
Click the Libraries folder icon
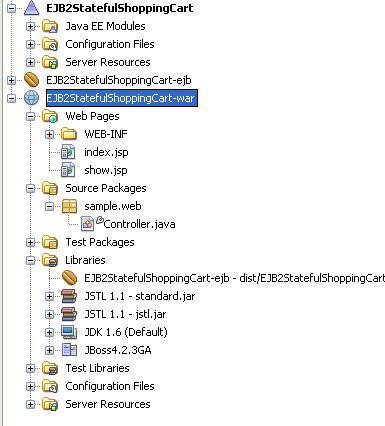click(50, 260)
